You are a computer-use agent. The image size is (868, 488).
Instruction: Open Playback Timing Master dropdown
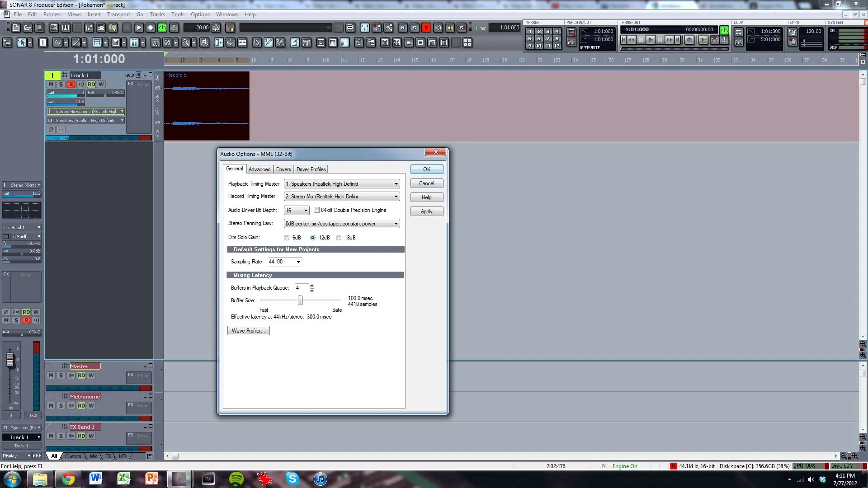pyautogui.click(x=342, y=184)
